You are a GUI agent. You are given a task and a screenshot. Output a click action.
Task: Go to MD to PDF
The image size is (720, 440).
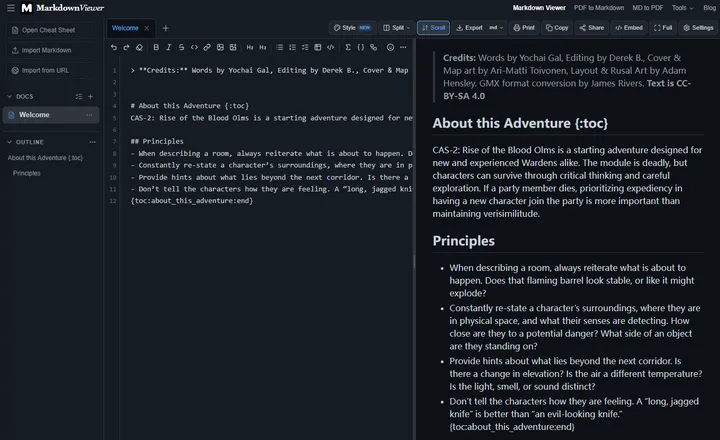point(647,8)
